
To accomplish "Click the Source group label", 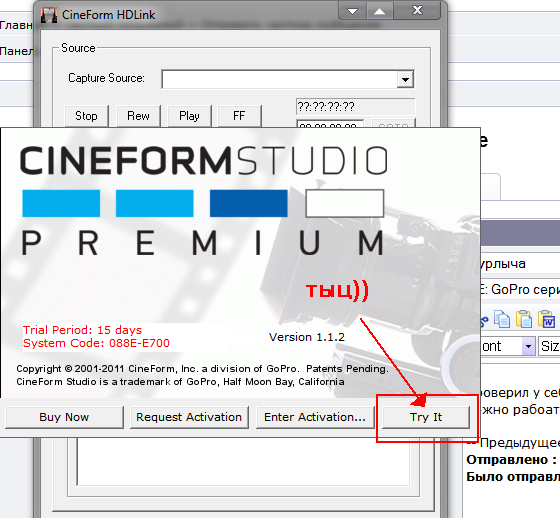I will [78, 48].
